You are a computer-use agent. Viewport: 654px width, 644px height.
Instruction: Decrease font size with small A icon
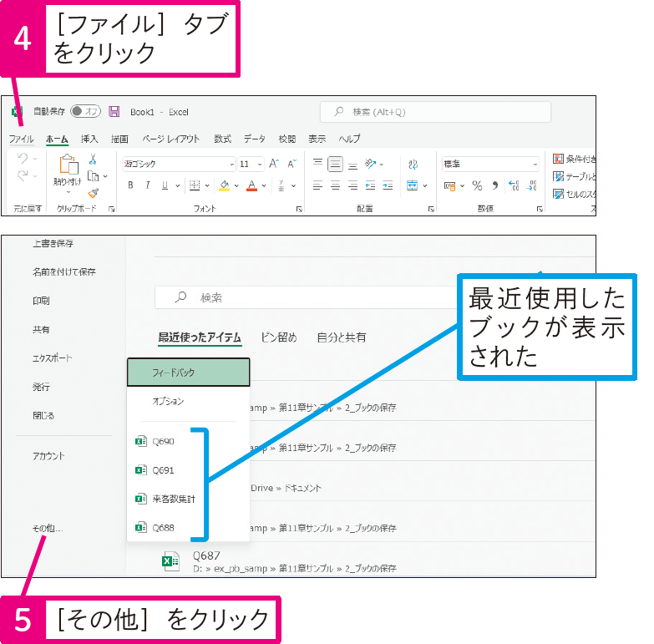(x=292, y=164)
